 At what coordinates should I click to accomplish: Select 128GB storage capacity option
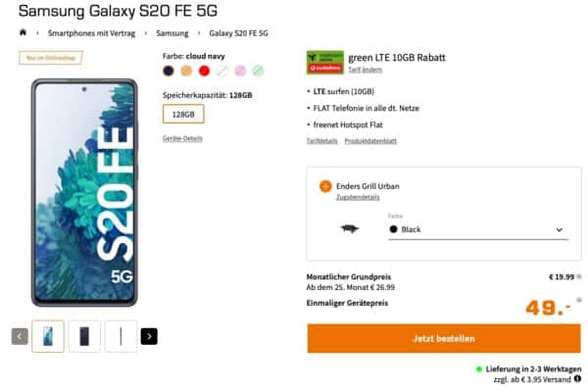point(183,114)
